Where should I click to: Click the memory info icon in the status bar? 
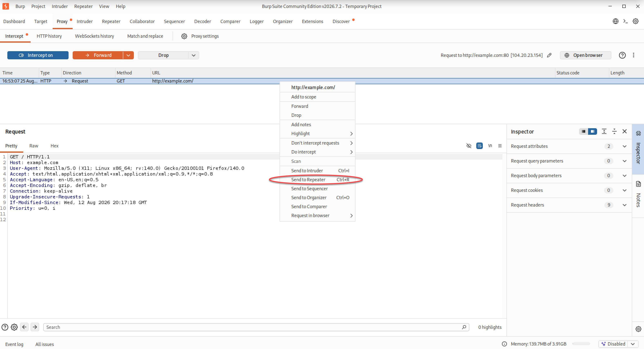504,344
